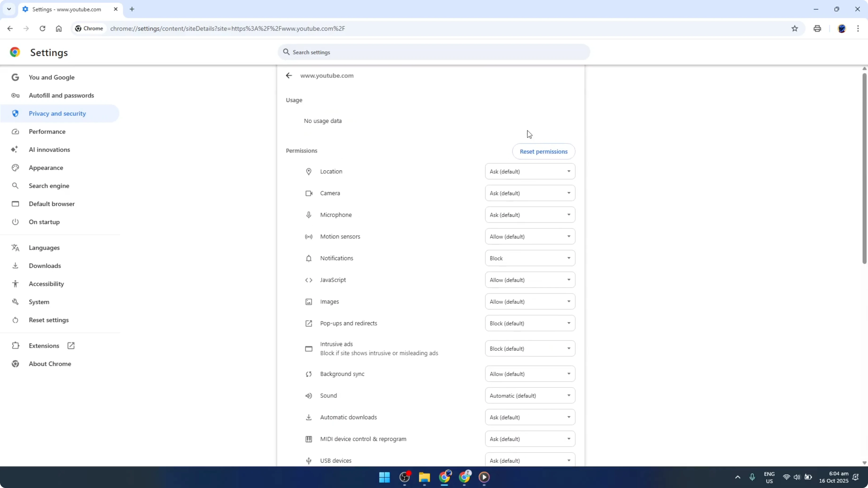Open the print icon in the address bar

pos(817,28)
